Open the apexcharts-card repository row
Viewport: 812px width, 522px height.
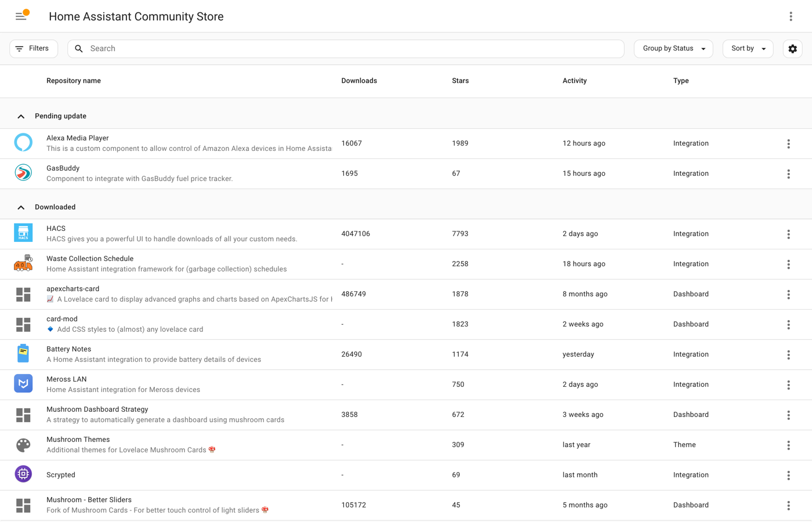[406, 294]
